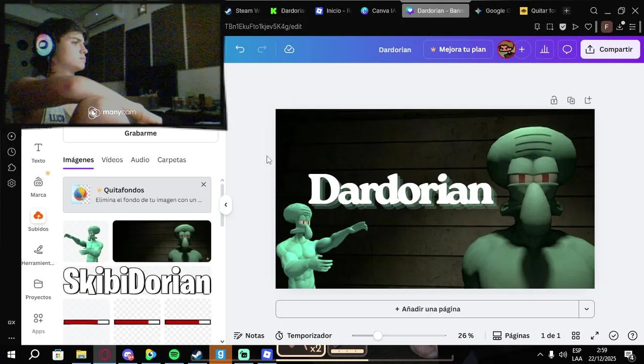Open the help question mark icon

point(632,336)
